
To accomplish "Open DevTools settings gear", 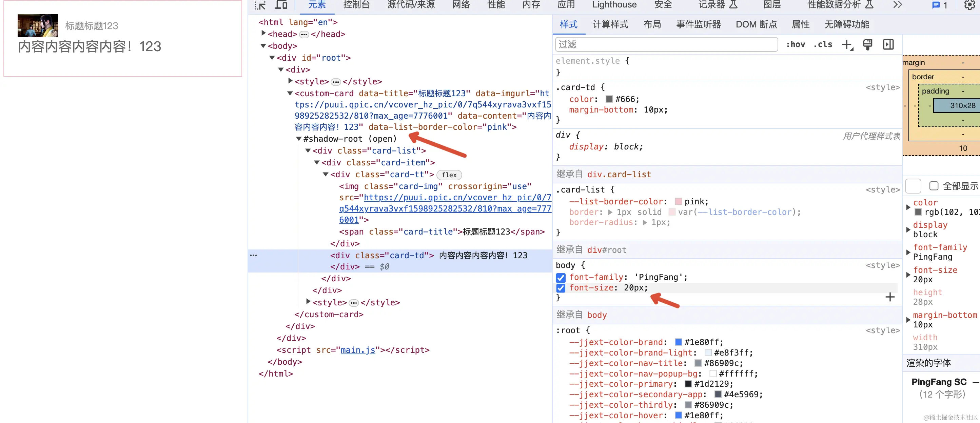I will [969, 5].
